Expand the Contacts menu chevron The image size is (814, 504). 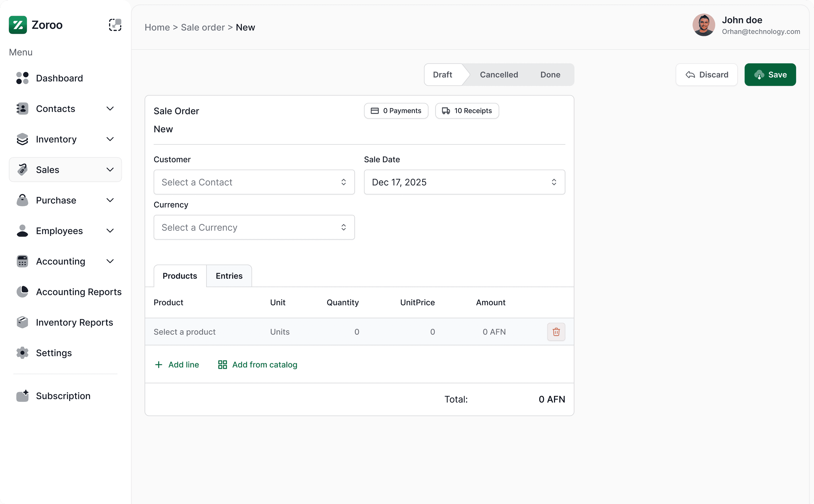(x=110, y=109)
